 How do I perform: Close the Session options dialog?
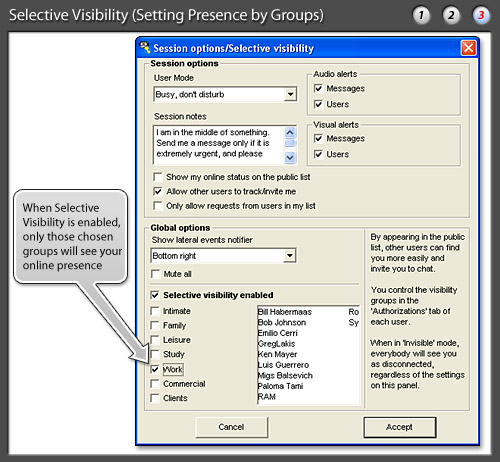[x=468, y=48]
